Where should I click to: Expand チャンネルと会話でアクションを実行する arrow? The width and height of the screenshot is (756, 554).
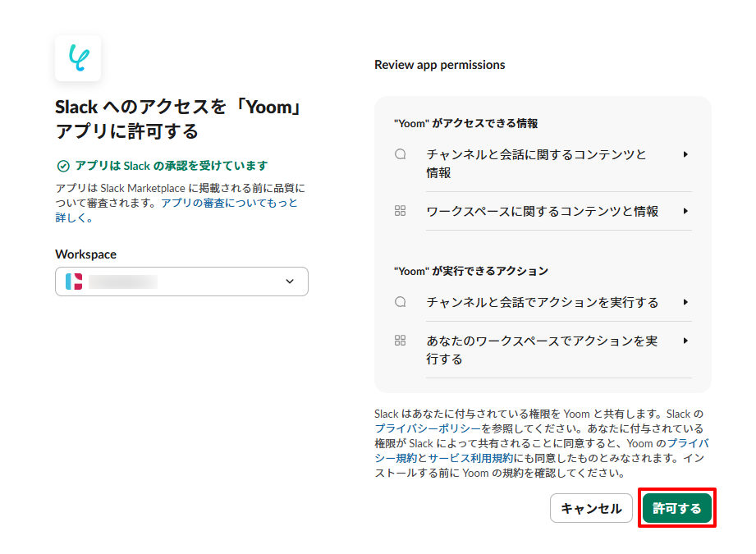tap(685, 302)
